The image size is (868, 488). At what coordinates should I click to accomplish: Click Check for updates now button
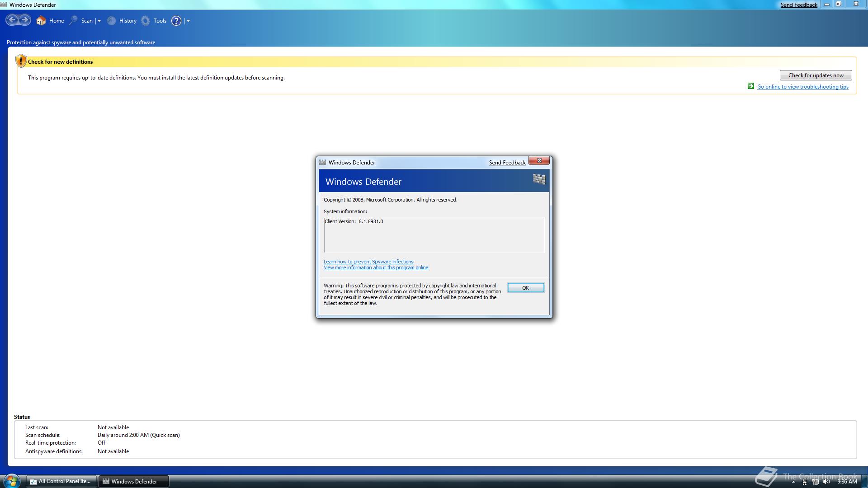pos(816,75)
